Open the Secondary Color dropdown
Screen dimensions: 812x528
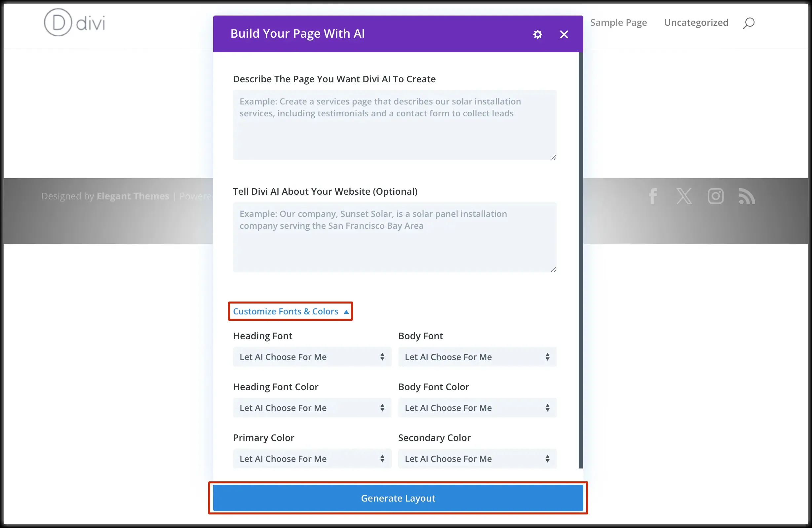tap(477, 458)
